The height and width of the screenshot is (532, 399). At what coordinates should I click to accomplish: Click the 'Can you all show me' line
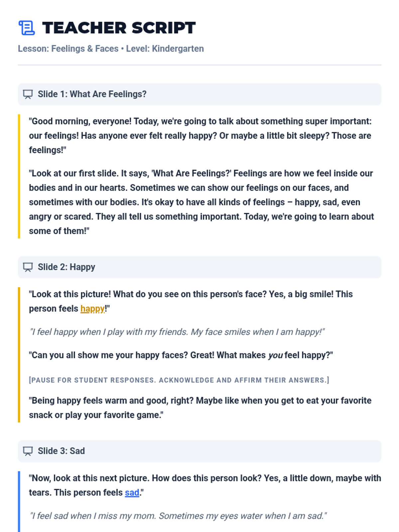pos(181,355)
